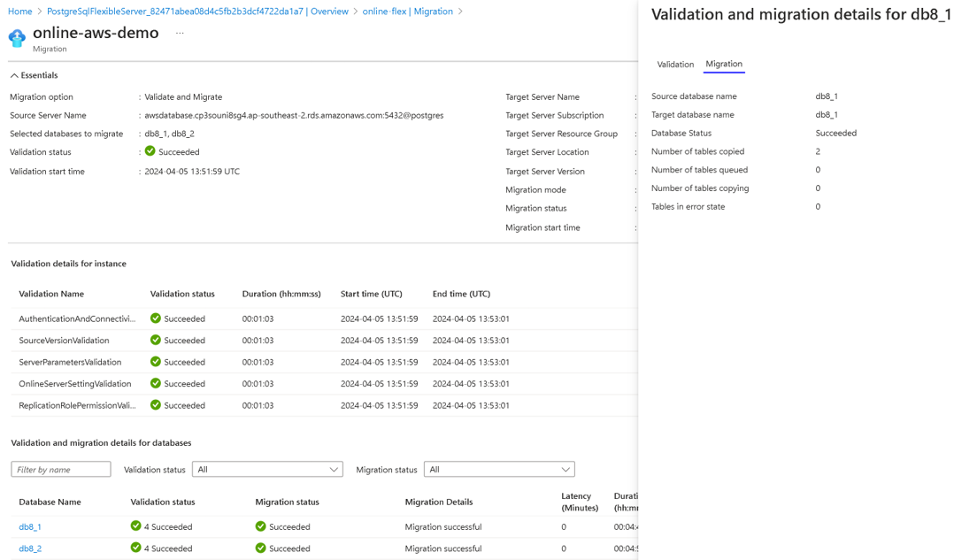
Task: Open the db8_1 database link
Action: click(x=30, y=527)
